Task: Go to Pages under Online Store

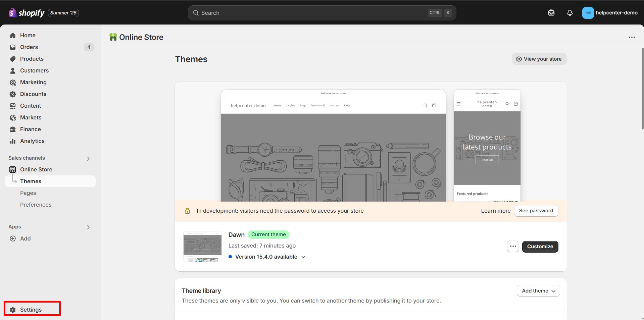Action: [28, 193]
